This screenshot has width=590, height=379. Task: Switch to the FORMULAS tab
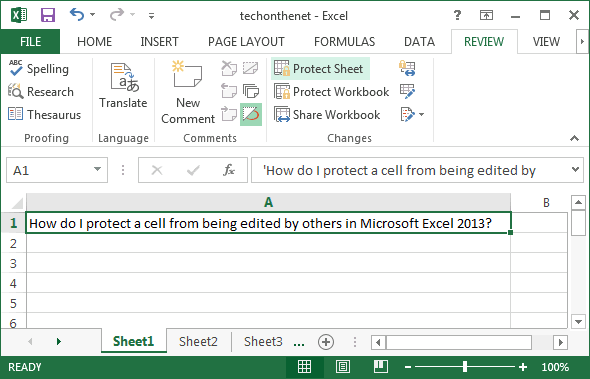345,41
